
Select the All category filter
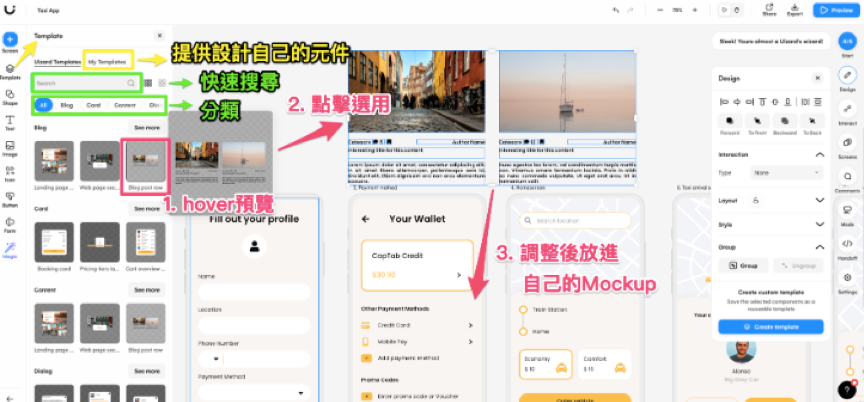click(43, 105)
